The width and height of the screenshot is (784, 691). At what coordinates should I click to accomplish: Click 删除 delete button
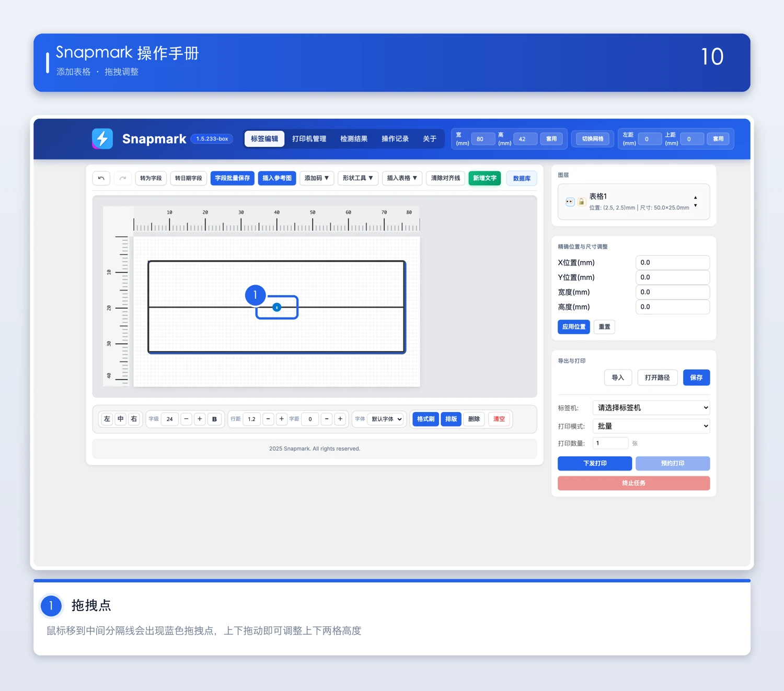(474, 419)
